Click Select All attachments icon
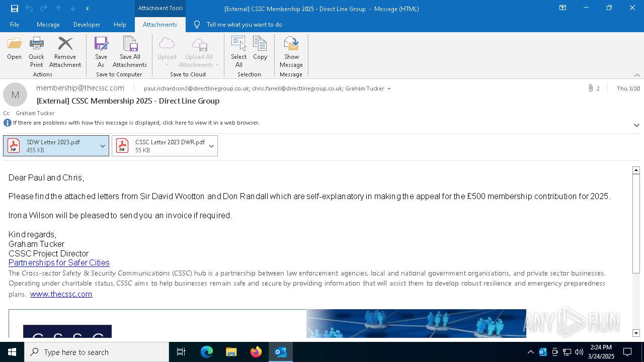The image size is (644, 362). (x=239, y=52)
